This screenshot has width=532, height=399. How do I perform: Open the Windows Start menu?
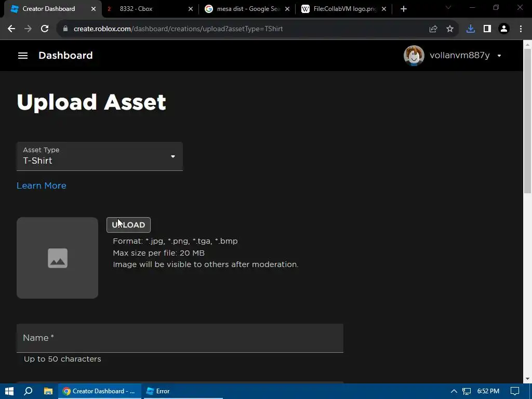click(9, 391)
